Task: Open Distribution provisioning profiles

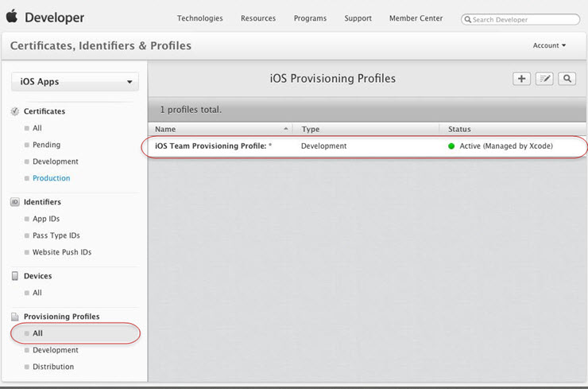Action: point(53,367)
